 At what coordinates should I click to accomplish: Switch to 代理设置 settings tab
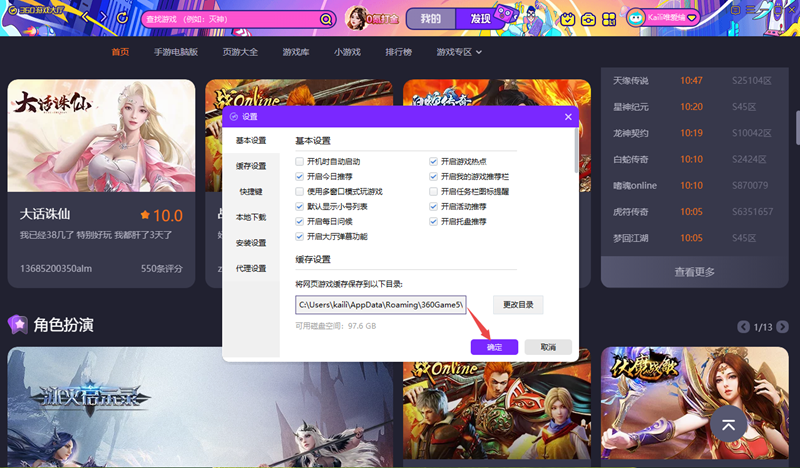(251, 268)
